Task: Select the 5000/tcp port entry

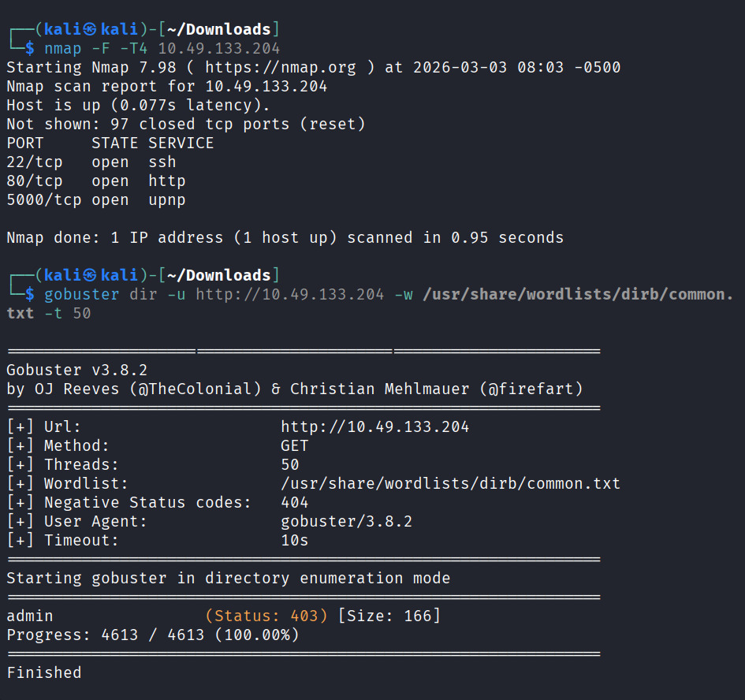Action: (x=44, y=199)
